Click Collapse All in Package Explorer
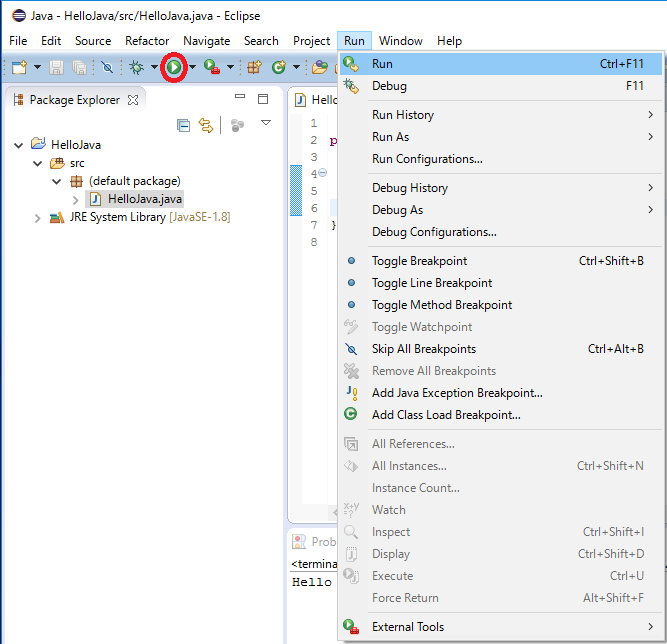This screenshot has width=667, height=644. (183, 125)
